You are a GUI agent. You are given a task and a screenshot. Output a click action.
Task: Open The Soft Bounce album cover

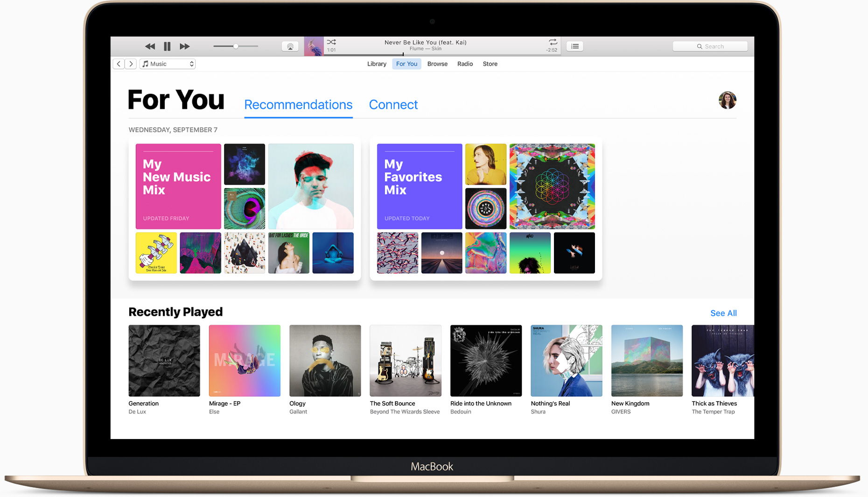point(406,361)
